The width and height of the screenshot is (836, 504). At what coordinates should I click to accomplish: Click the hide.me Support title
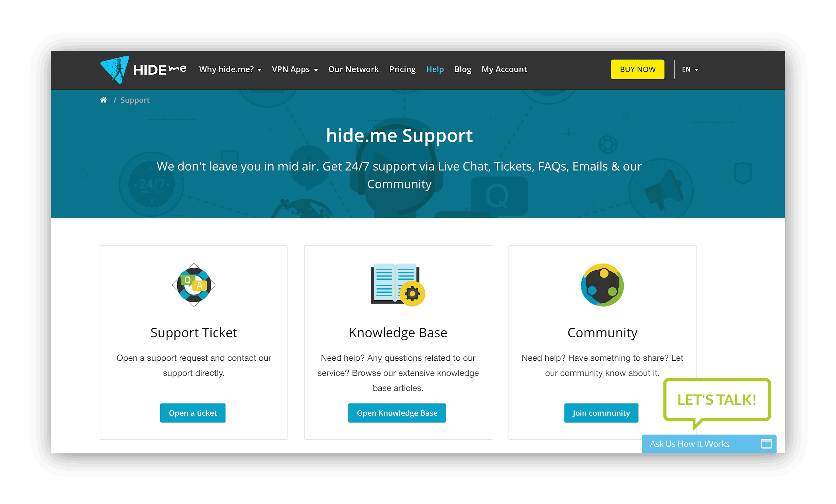(399, 136)
